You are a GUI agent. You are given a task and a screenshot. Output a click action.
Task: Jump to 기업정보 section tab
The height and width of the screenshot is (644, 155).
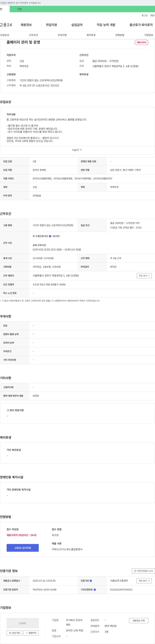pyautogui.click(x=149, y=35)
